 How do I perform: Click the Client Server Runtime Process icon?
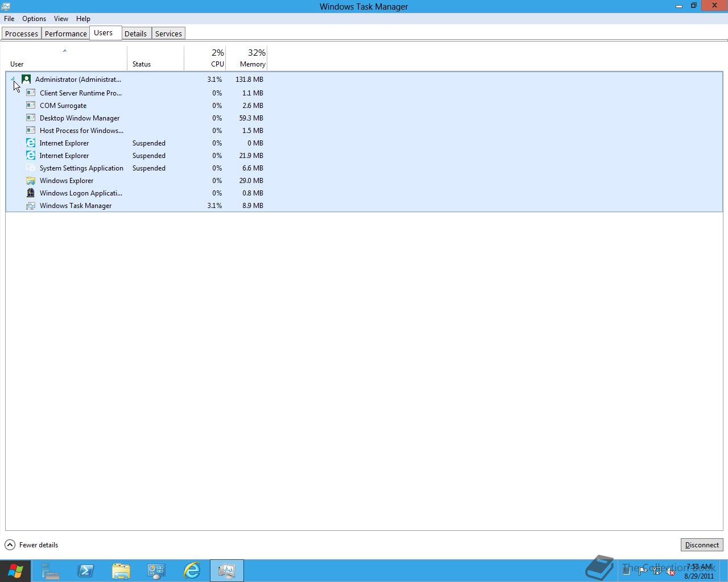coord(31,93)
